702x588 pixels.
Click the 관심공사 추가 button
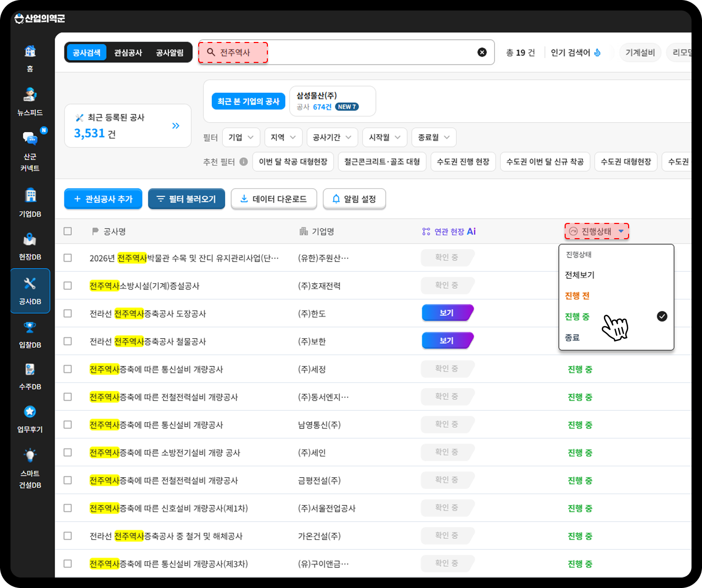(x=103, y=199)
